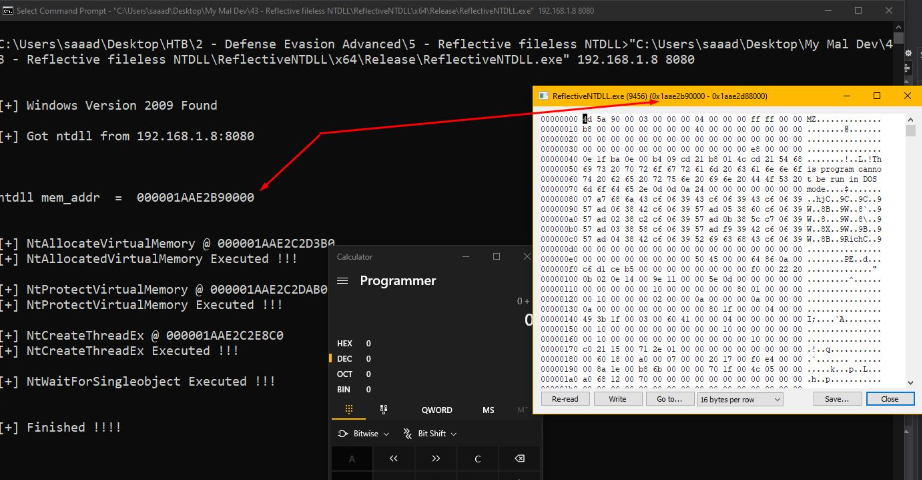
Task: Click the Go to... button
Action: coord(669,399)
